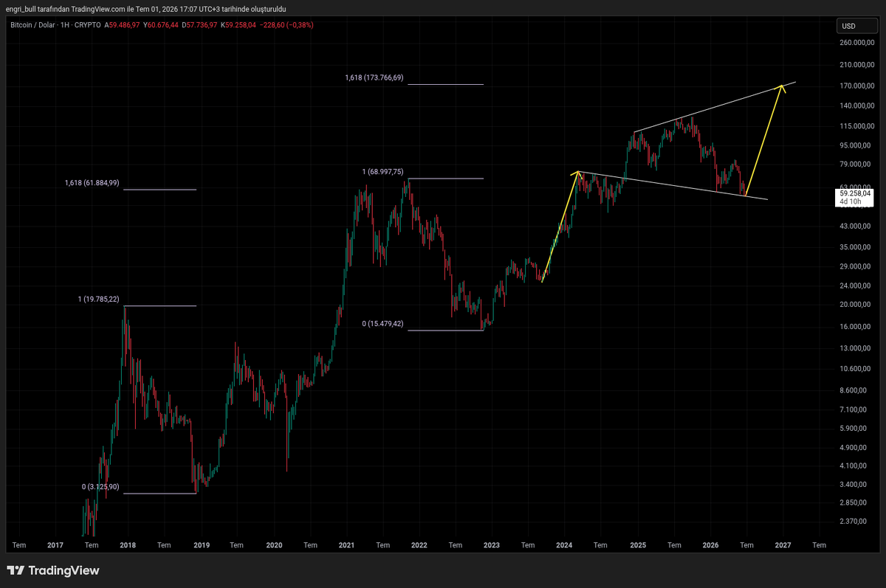
Task: Click the engri_bull snapshot caption at top
Action: [145, 9]
